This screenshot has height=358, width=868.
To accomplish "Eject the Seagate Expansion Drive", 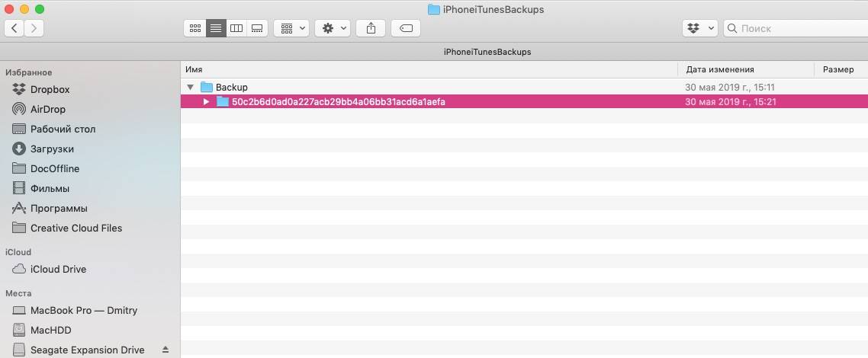I will point(166,350).
